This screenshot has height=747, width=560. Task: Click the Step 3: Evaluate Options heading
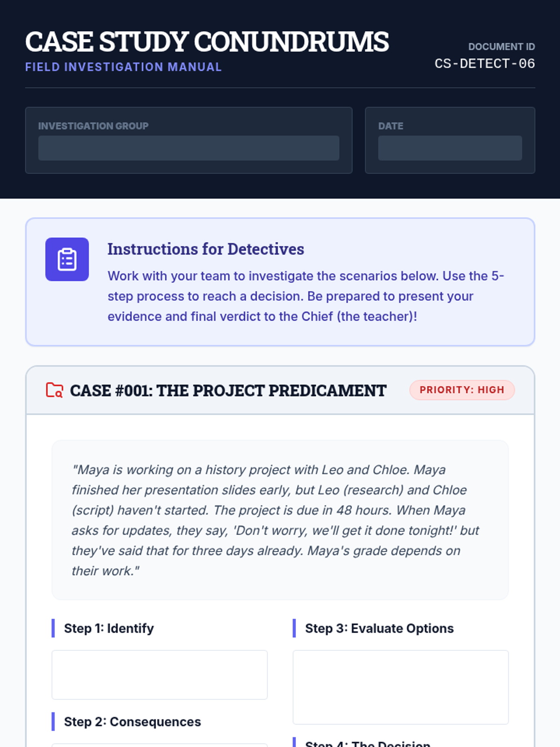pos(379,628)
